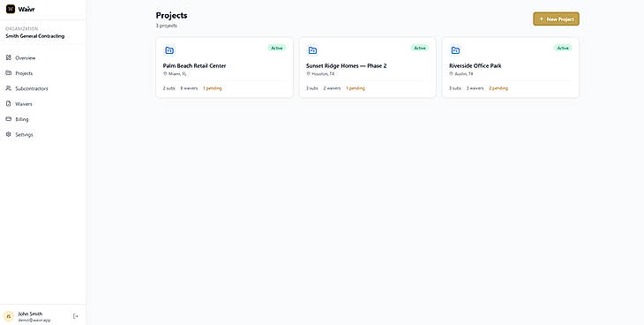
Task: Click '1 pending' on Palm Beach Retail Center
Action: [213, 88]
